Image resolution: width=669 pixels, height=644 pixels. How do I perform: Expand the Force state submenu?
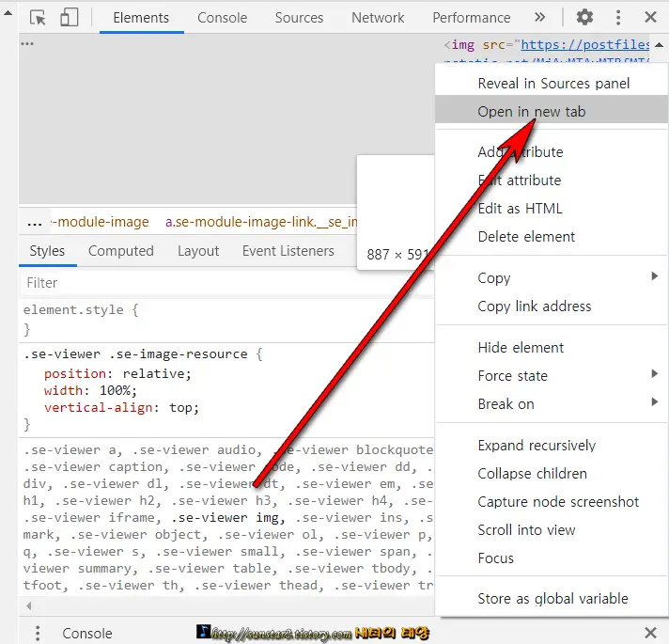coord(552,375)
